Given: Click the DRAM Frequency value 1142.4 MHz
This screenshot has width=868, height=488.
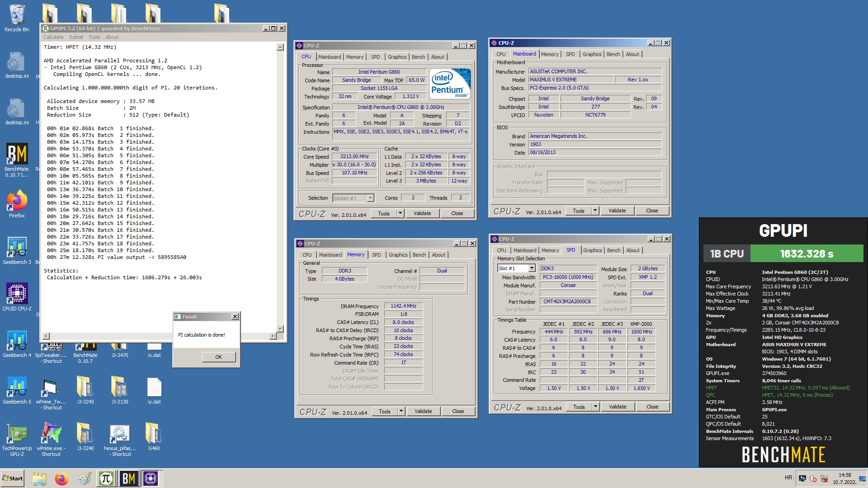Looking at the screenshot, I should 403,306.
